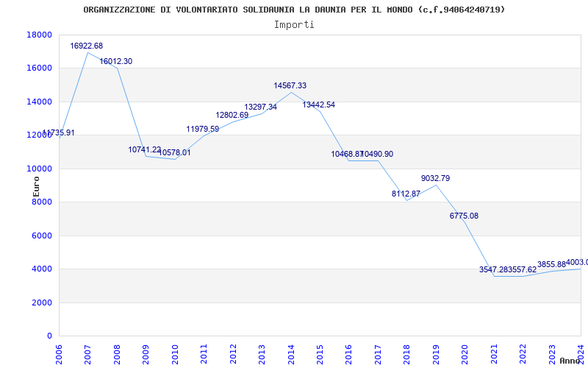The image size is (588, 368).
Task: Click the 3557.62 value label
Action: [522, 269]
